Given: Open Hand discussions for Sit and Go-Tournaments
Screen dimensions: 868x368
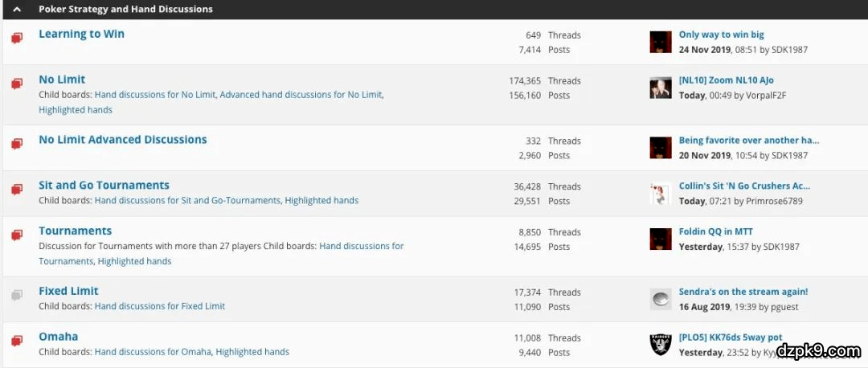Looking at the screenshot, I should pyautogui.click(x=187, y=201).
